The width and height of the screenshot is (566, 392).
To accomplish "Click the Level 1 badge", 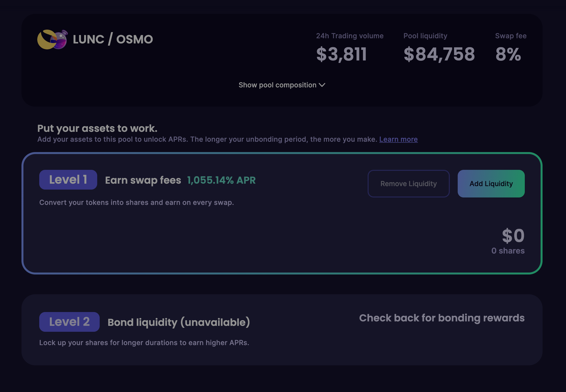I will (x=68, y=180).
